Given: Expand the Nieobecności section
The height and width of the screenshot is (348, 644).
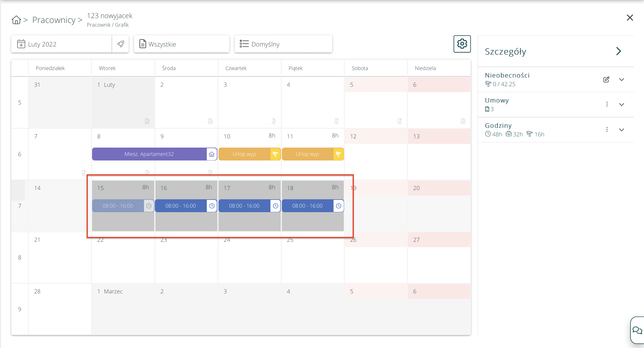Looking at the screenshot, I should click(x=622, y=80).
